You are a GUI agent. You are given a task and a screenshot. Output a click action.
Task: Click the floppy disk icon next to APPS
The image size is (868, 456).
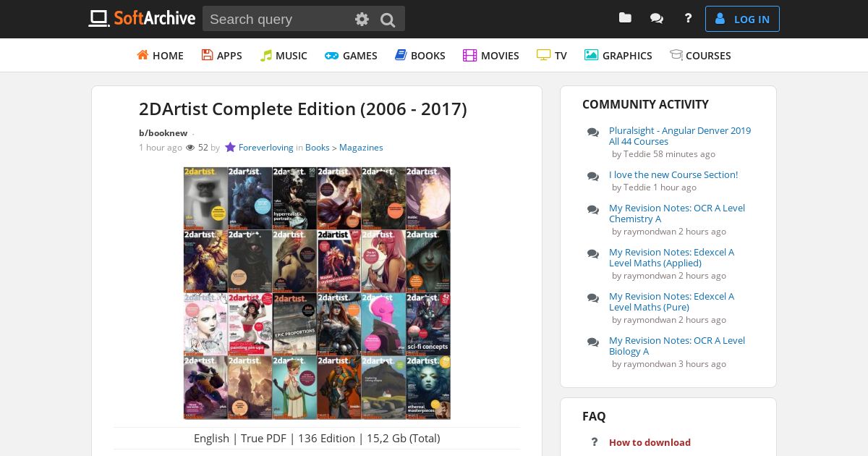click(x=207, y=55)
